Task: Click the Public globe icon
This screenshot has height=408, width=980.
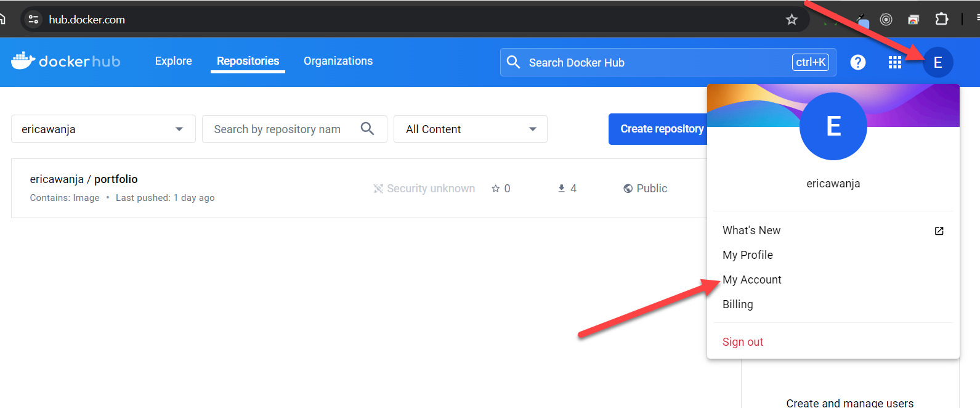Action: click(628, 189)
